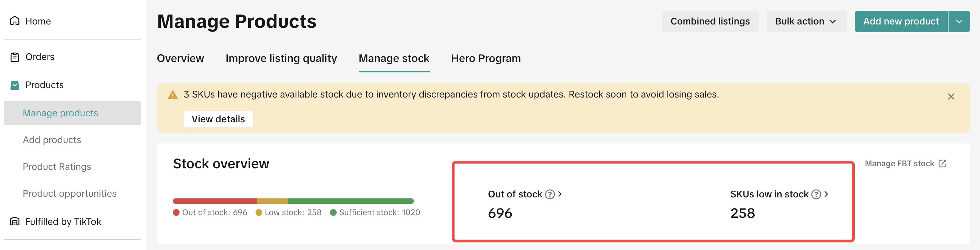The height and width of the screenshot is (250, 980).
Task: Dismiss the negative stock warning banner
Action: pyautogui.click(x=951, y=97)
